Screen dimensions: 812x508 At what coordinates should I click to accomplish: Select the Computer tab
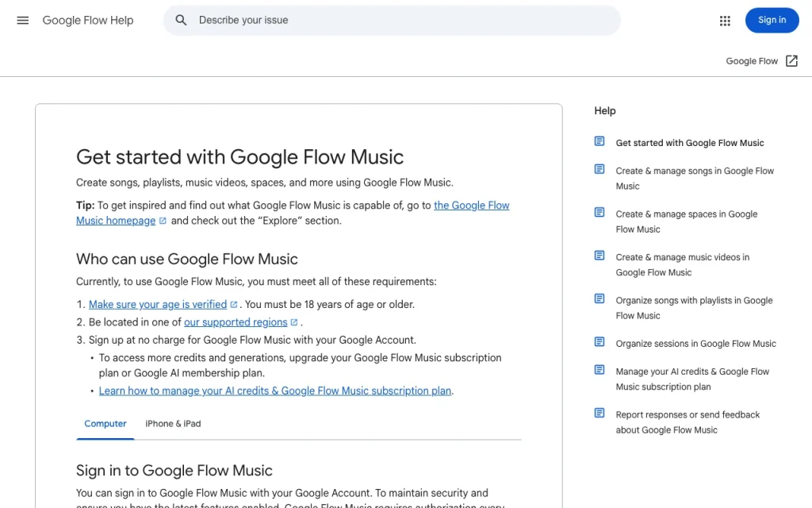click(x=105, y=424)
